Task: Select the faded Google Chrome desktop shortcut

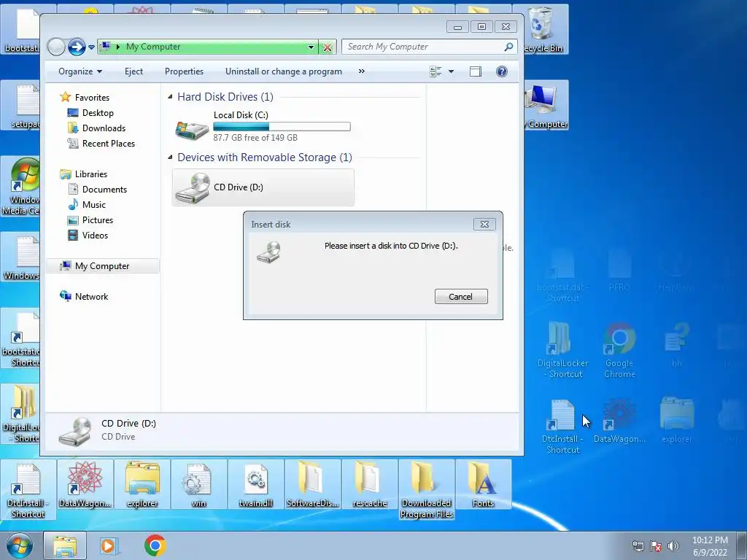Action: [619, 351]
